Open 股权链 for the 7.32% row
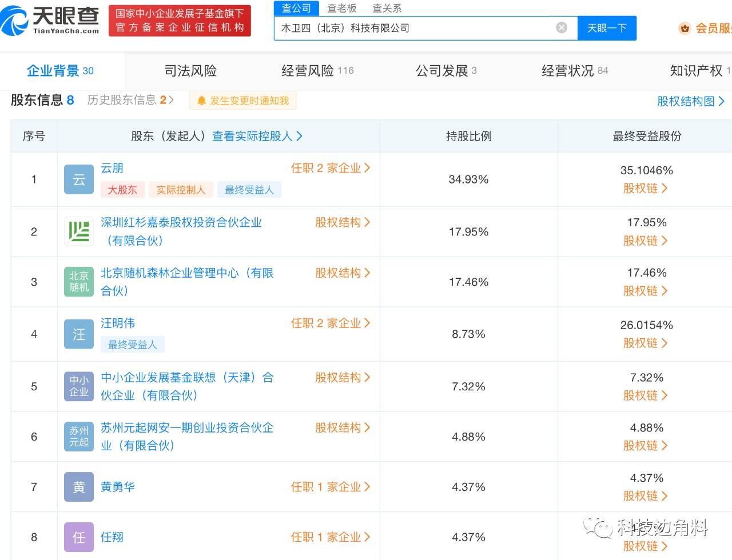The image size is (732, 560). [x=646, y=395]
